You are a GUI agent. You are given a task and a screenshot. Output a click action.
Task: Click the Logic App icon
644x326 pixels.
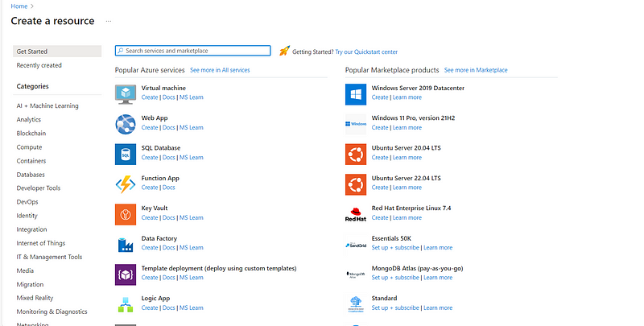pyautogui.click(x=126, y=304)
